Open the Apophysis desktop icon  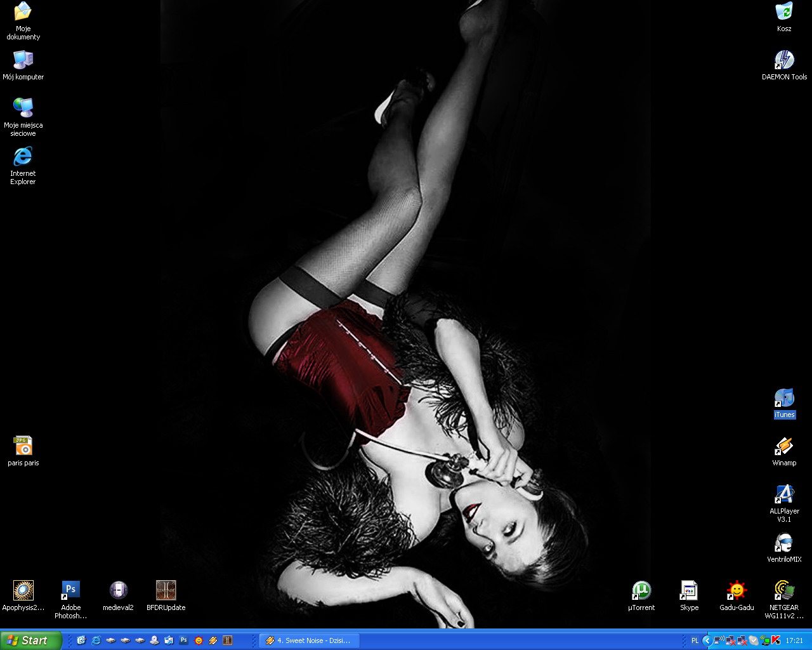pos(23,591)
